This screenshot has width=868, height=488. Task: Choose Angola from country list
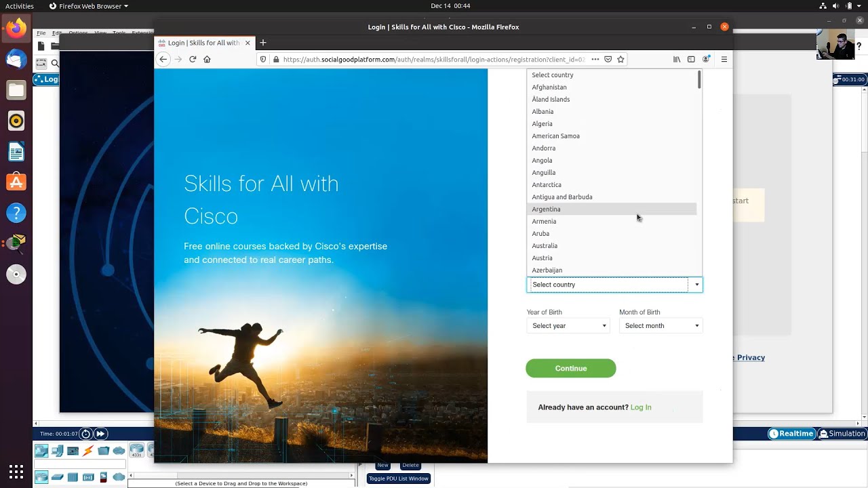tap(612, 161)
